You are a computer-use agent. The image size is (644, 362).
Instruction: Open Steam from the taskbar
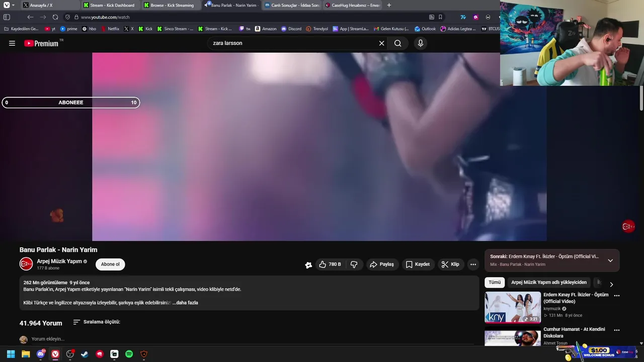(85, 354)
